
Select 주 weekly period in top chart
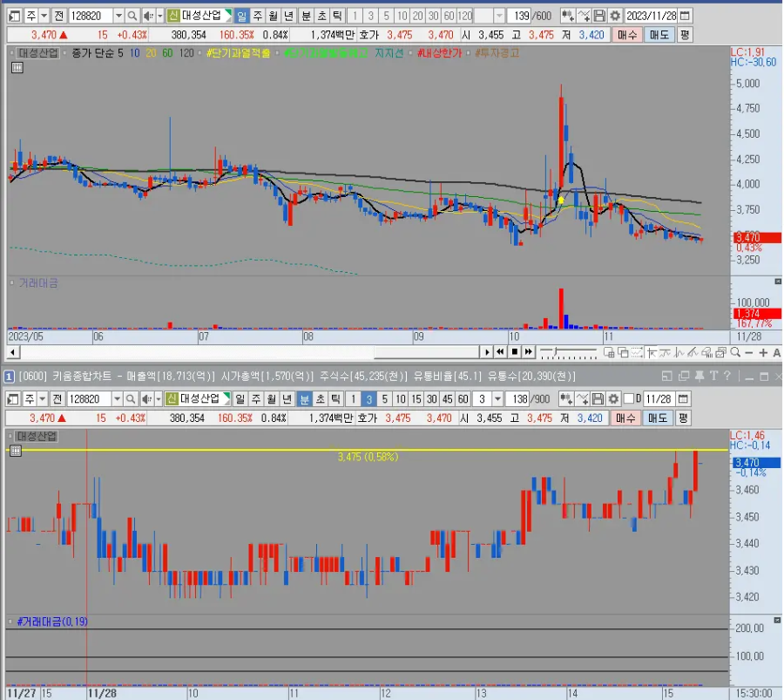click(258, 16)
